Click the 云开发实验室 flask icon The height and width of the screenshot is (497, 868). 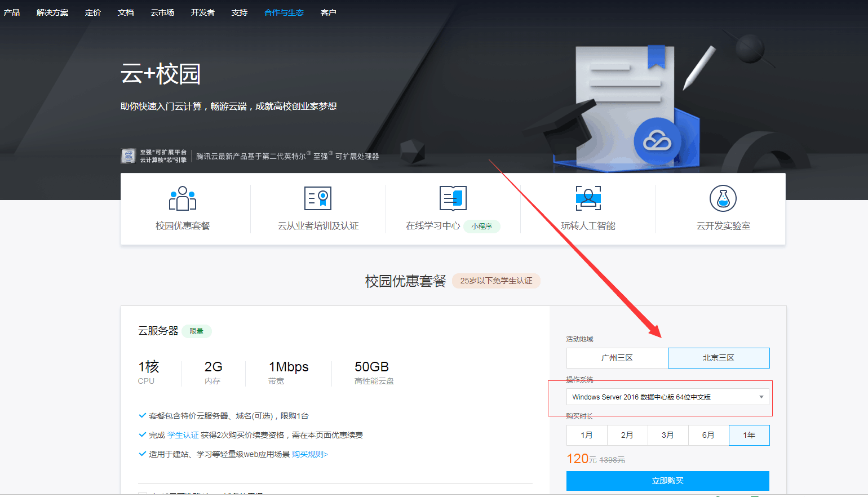coord(723,198)
